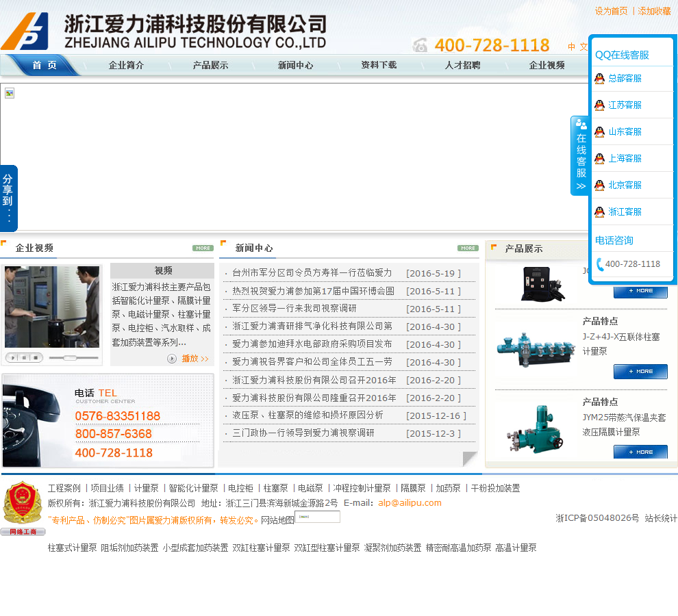Open the 产品展示 menu item
The height and width of the screenshot is (616, 678).
pyautogui.click(x=210, y=65)
